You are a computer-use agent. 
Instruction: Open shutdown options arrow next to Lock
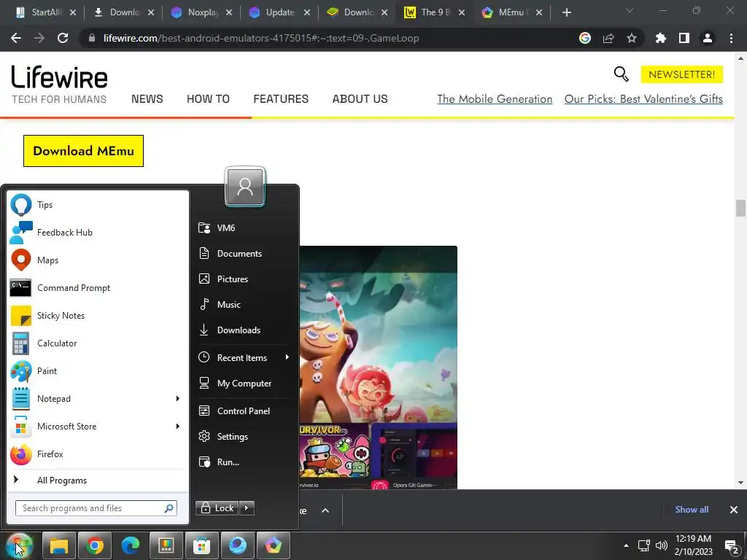click(247, 508)
